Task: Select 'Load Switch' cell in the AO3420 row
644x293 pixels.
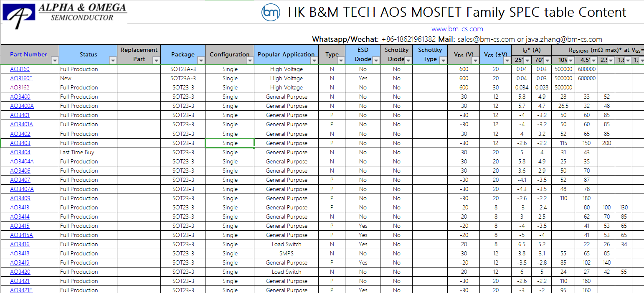Action: pos(286,272)
